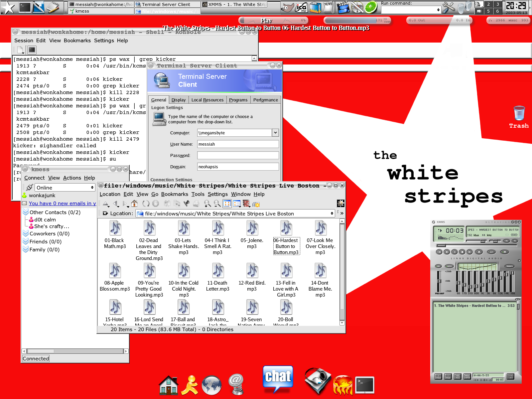532x399 pixels.
Task: Click XMMS previous track button
Action: coord(439,252)
